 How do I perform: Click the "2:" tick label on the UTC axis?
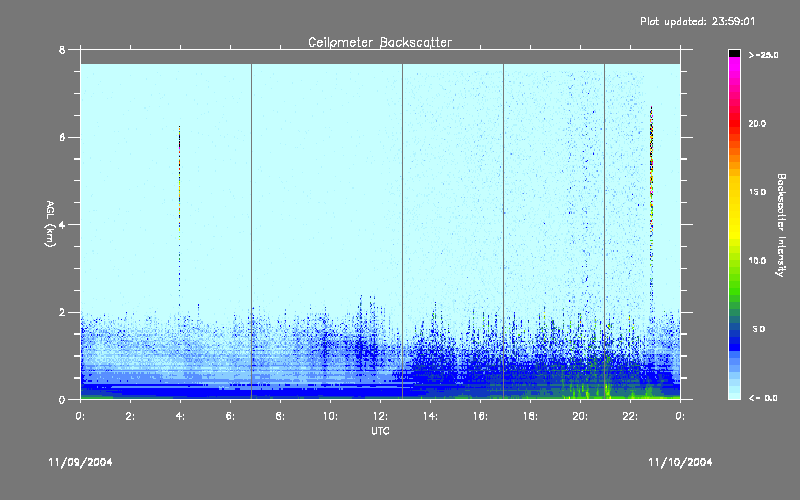click(130, 416)
